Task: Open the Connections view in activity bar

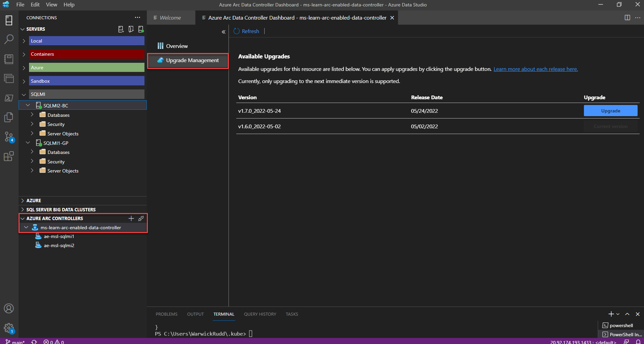Action: coord(9,20)
